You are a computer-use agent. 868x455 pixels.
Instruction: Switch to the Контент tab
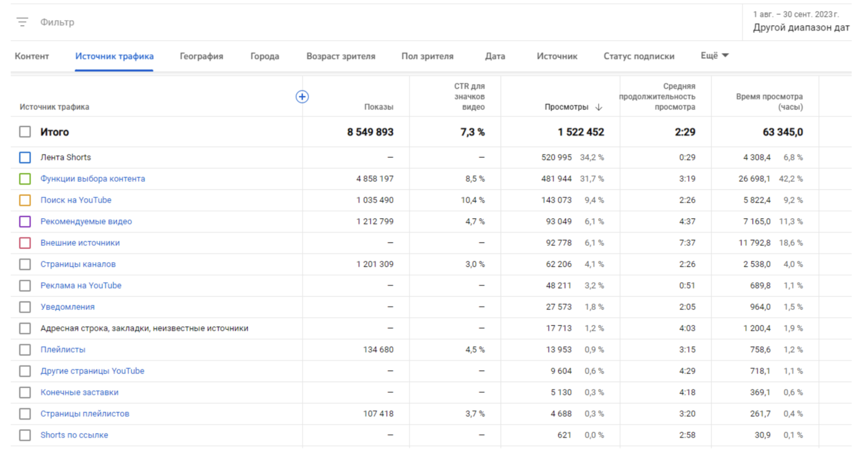[32, 56]
